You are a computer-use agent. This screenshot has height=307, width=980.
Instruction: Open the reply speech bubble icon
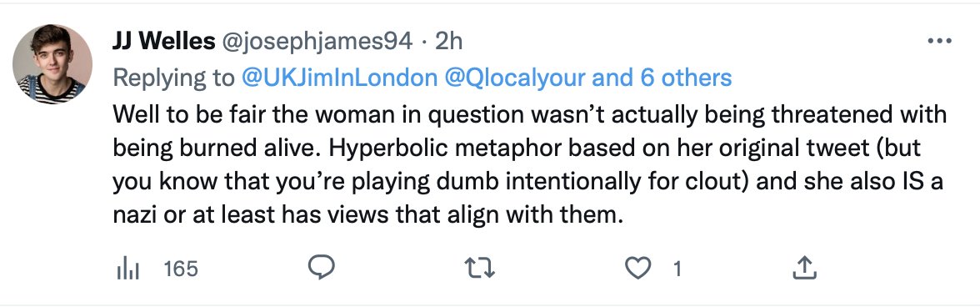click(x=322, y=269)
